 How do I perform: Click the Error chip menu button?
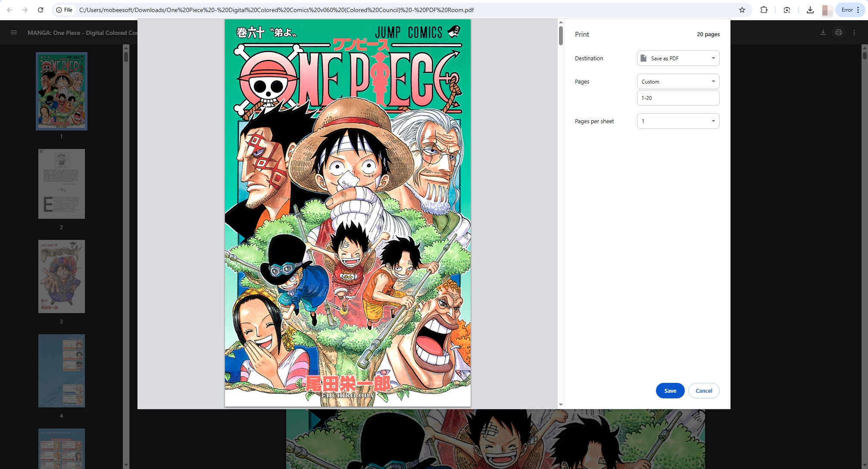851,10
